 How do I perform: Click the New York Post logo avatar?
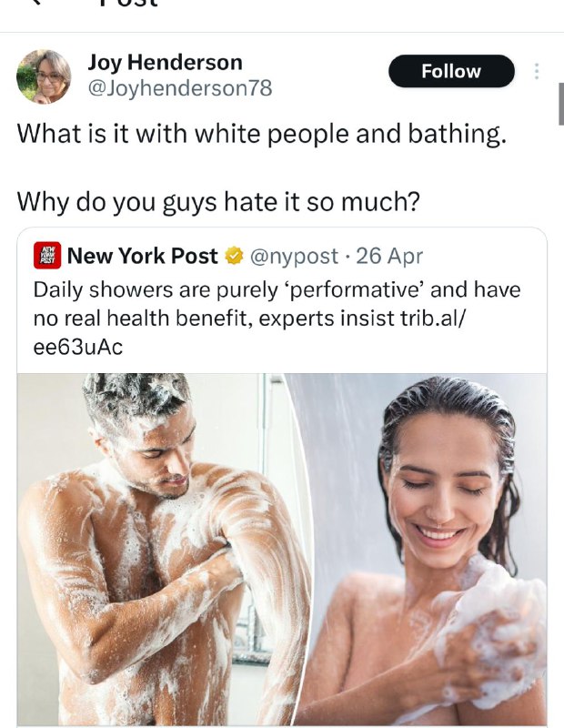[47, 256]
